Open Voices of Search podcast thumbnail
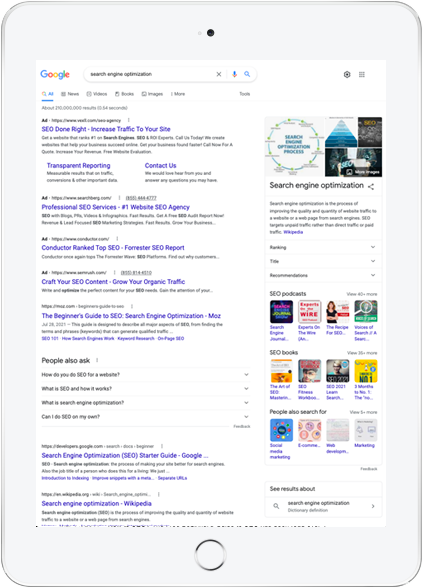 pos(366,312)
